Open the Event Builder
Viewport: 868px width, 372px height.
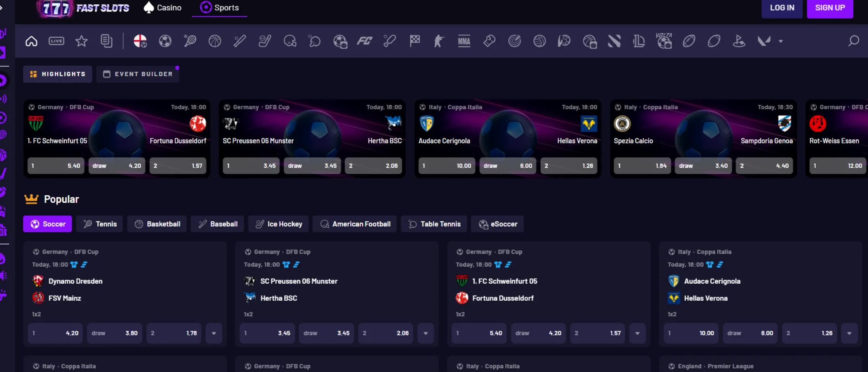[x=138, y=74]
